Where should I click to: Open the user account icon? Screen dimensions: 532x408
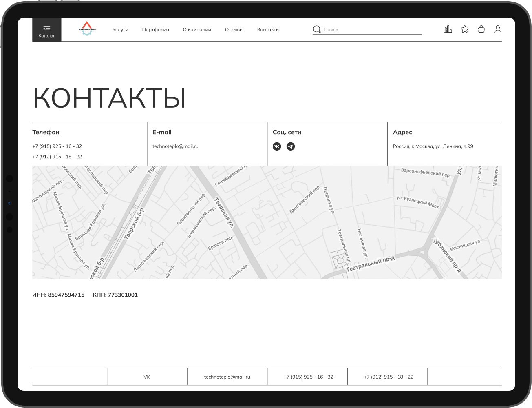point(498,29)
